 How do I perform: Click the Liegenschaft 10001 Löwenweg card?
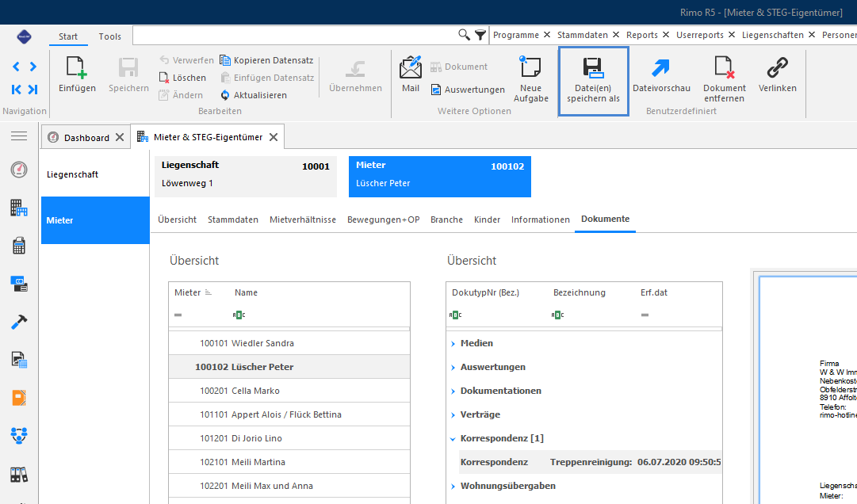pyautogui.click(x=246, y=177)
